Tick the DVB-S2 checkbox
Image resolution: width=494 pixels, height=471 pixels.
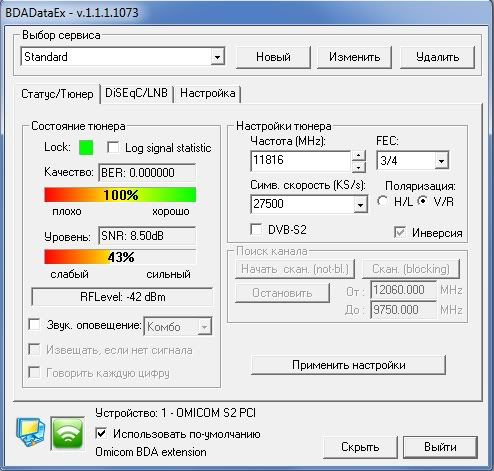(x=256, y=229)
